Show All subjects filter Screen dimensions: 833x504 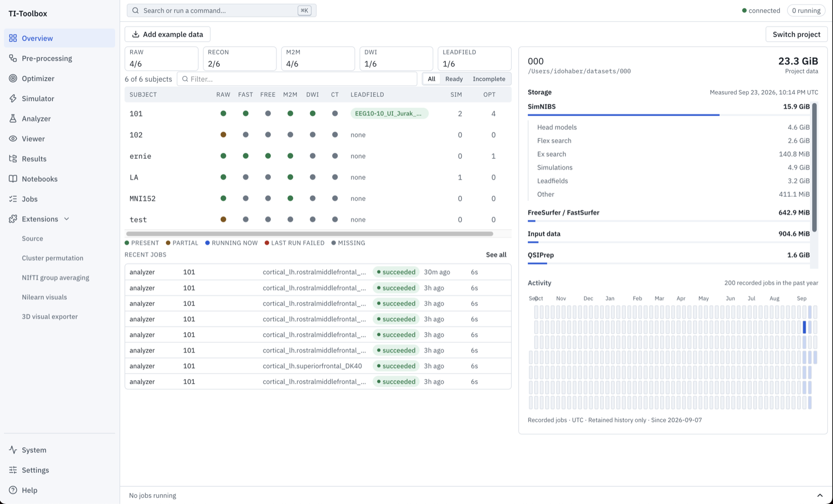[x=432, y=79]
